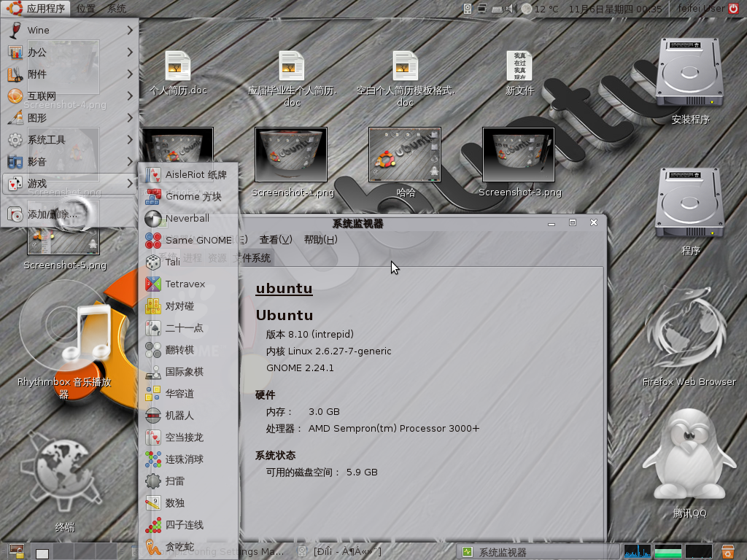
Task: Launch 国际象棋 chess game
Action: tap(187, 372)
